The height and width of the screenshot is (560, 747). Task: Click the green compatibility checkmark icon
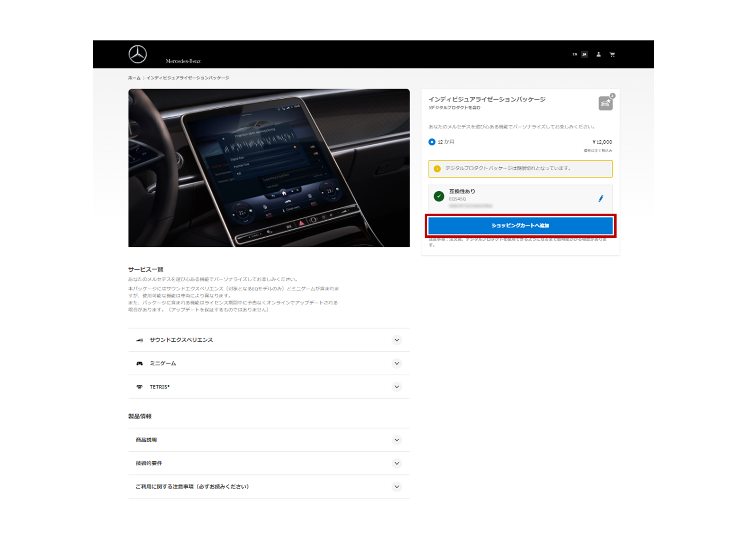(x=439, y=196)
